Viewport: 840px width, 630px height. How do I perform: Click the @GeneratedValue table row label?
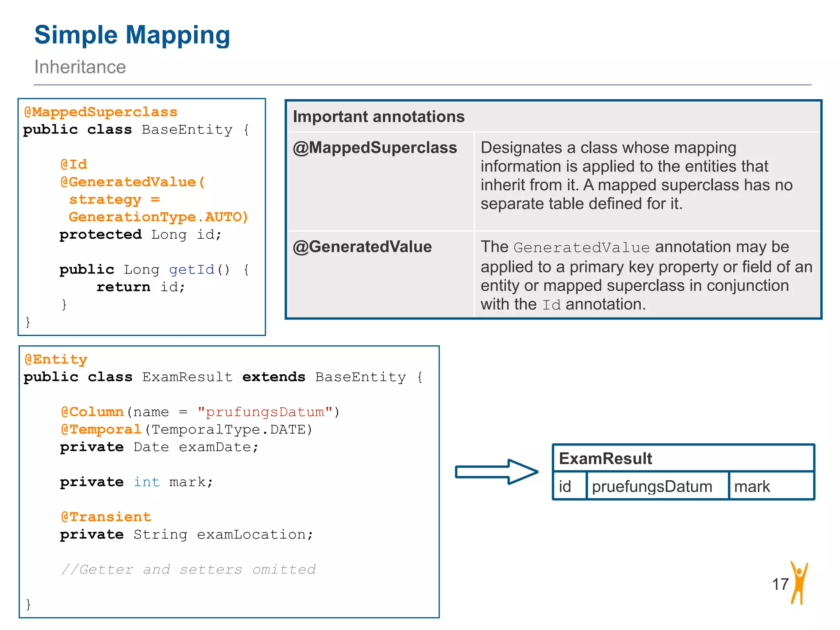(362, 247)
